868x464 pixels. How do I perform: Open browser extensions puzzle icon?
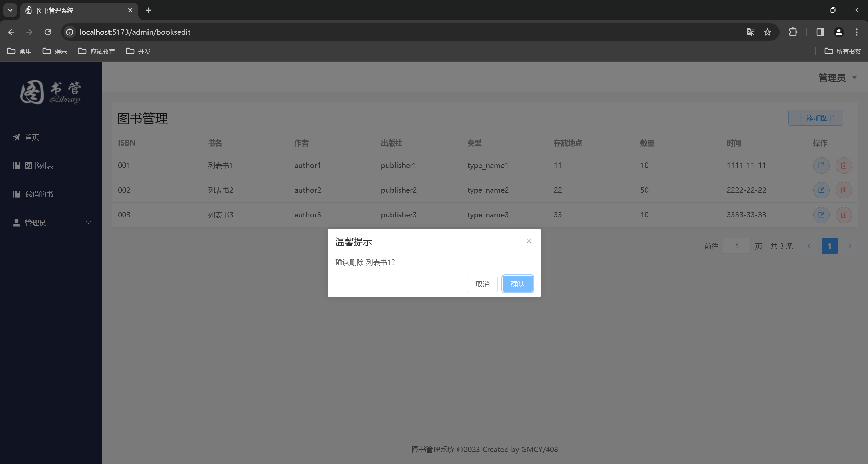(793, 32)
